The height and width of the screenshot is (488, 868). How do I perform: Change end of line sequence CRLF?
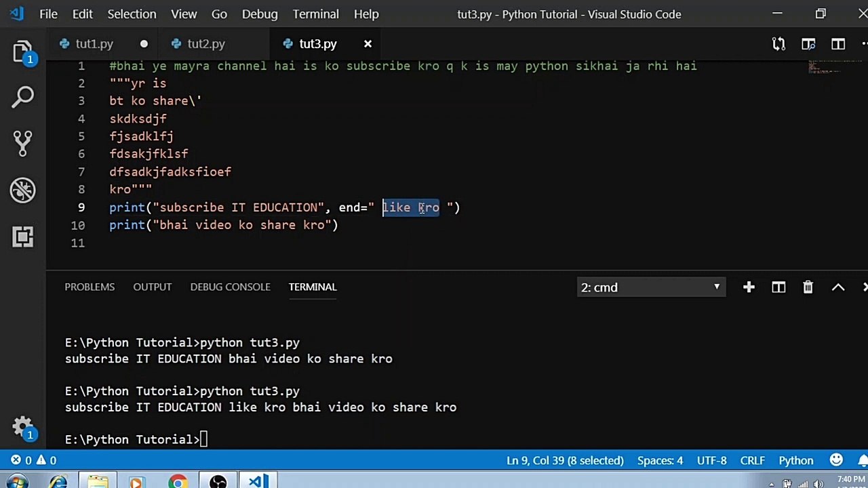click(x=753, y=460)
